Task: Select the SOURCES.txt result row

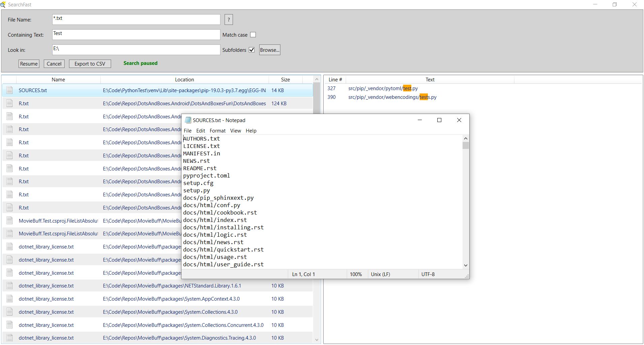Action: 158,90
